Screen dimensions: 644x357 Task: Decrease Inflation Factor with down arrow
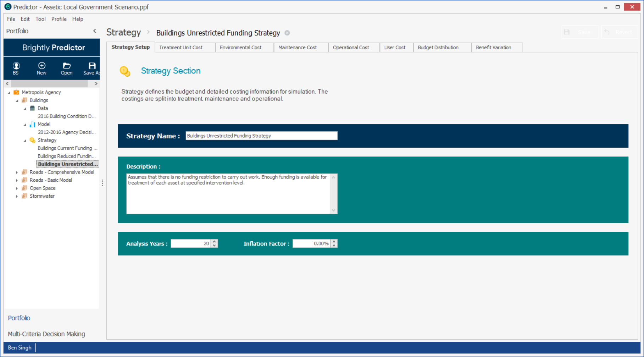(334, 246)
